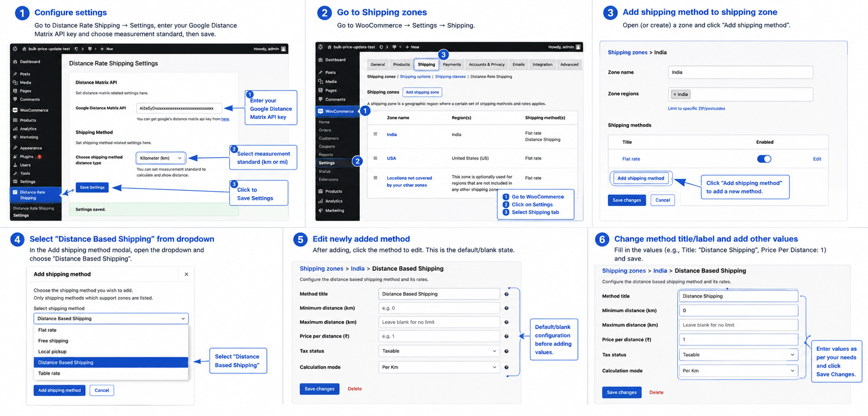Open the Shipping classes sub-tab link
The image size is (868, 416).
450,77
